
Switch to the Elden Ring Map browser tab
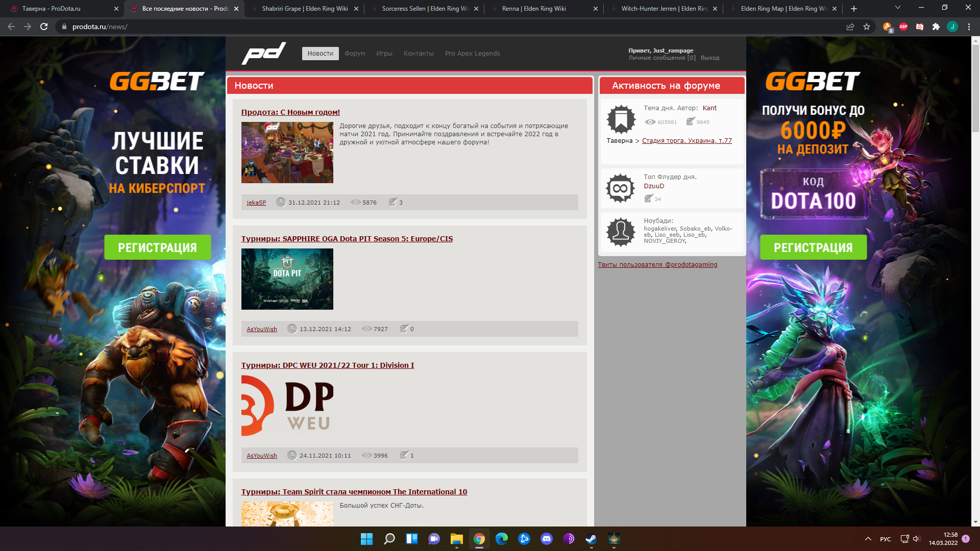[781, 9]
